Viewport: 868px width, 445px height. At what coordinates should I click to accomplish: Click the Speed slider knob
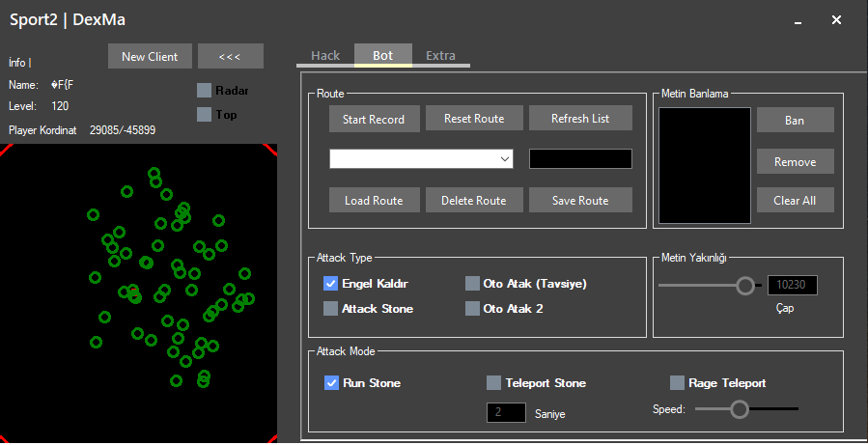click(740, 409)
